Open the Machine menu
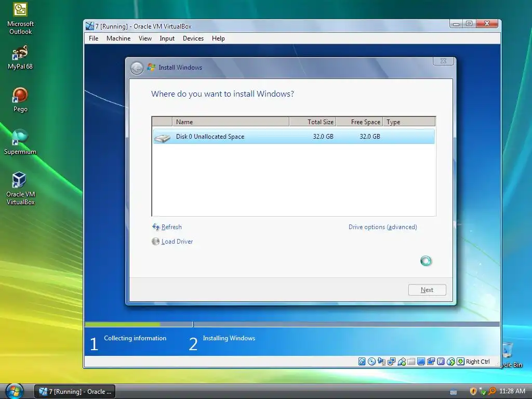The height and width of the screenshot is (399, 532). 118,38
